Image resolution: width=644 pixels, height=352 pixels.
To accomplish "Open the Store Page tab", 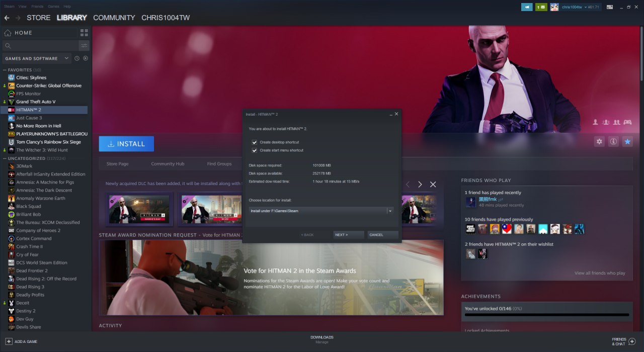I will coord(117,164).
